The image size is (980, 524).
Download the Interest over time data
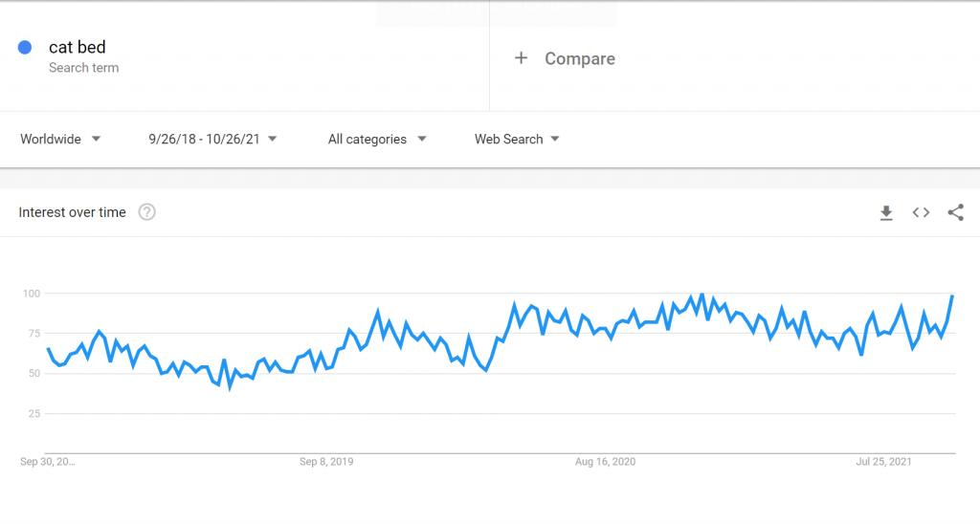885,213
